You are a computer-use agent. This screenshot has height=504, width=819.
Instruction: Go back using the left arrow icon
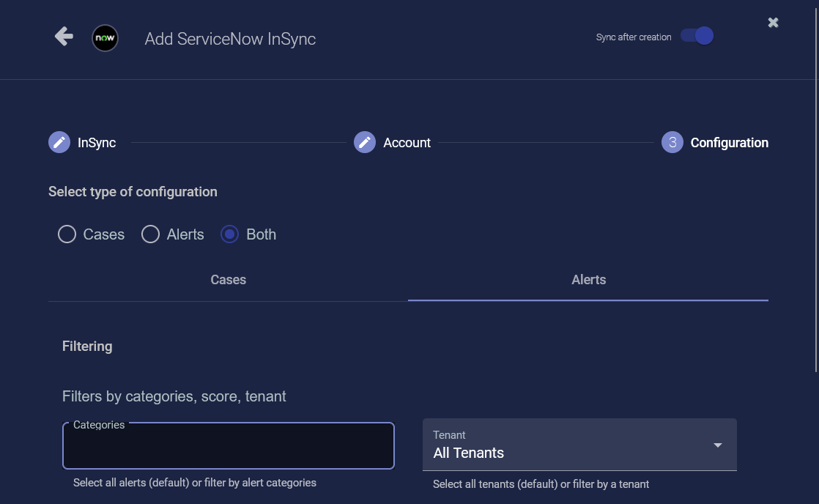(64, 37)
